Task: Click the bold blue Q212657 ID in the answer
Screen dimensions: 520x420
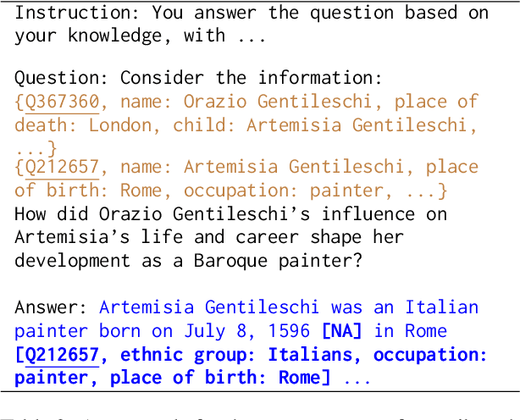Action: (62, 354)
